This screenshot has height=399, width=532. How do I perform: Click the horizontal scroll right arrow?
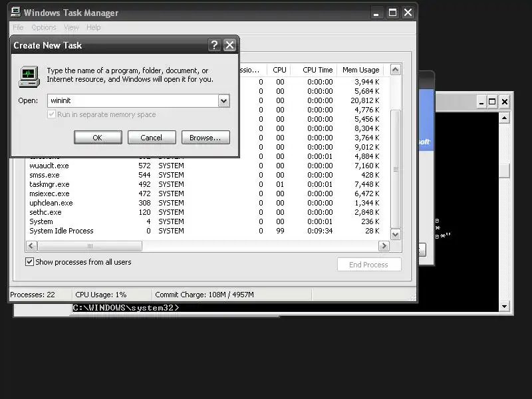pyautogui.click(x=384, y=245)
